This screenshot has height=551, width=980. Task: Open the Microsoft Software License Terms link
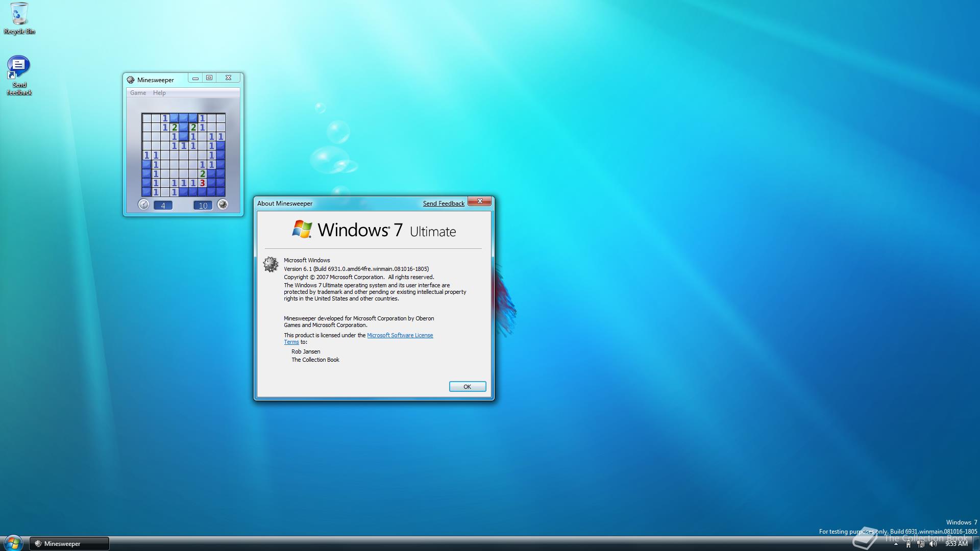pyautogui.click(x=400, y=335)
